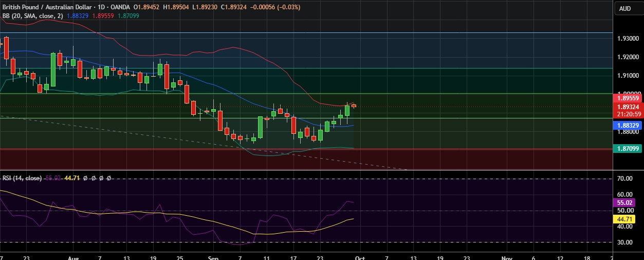Click the 70.00 level on RSI axis
The width and height of the screenshot is (644, 260).
click(624, 179)
